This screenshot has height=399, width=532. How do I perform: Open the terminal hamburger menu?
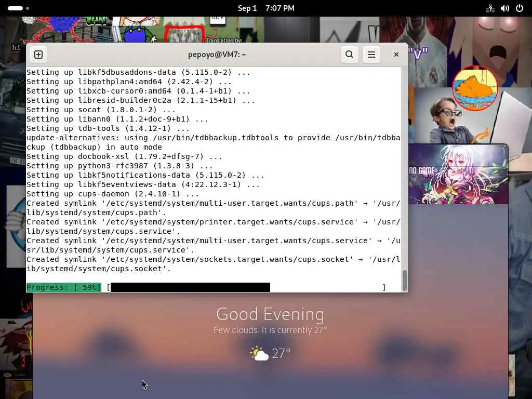[x=371, y=55]
